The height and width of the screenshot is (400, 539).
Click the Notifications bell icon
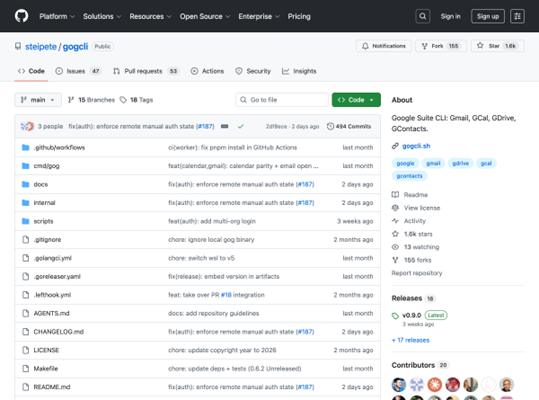point(365,46)
